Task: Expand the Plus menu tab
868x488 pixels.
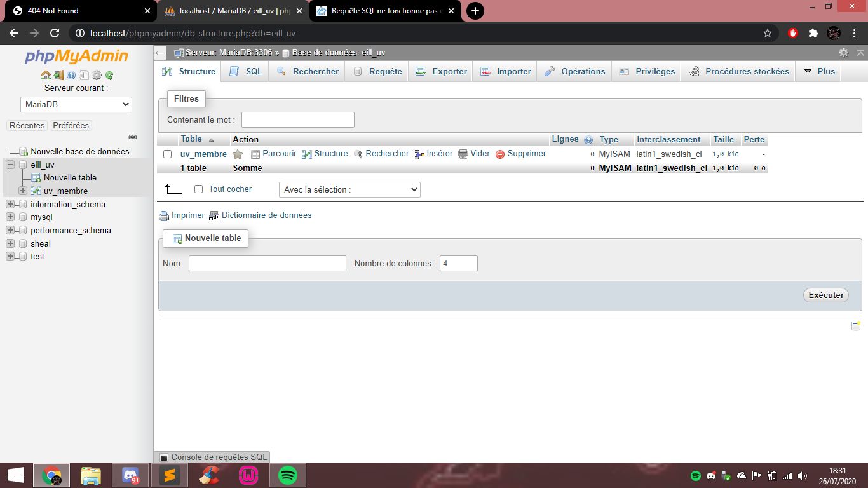Action: [820, 72]
